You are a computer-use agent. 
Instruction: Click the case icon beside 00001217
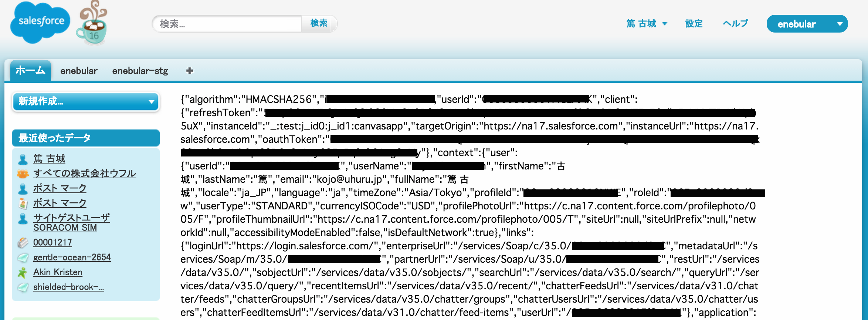[23, 243]
